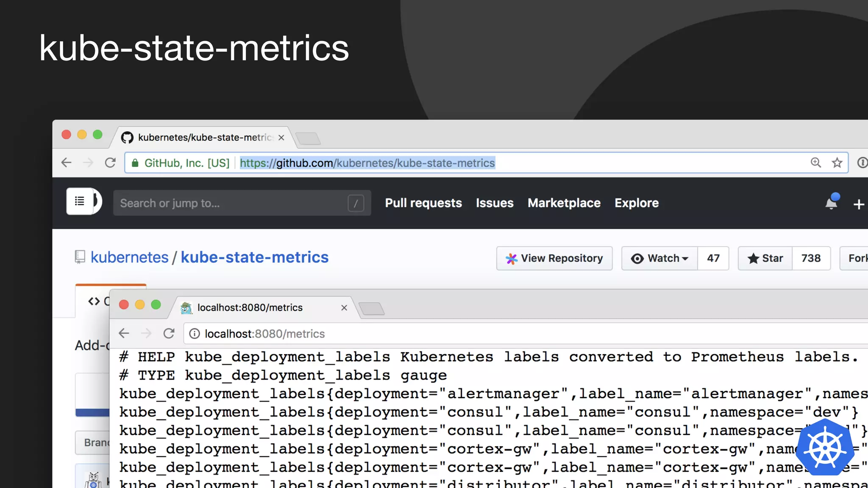Image resolution: width=868 pixels, height=488 pixels.
Task: Reload the GitHub page
Action: (110, 163)
